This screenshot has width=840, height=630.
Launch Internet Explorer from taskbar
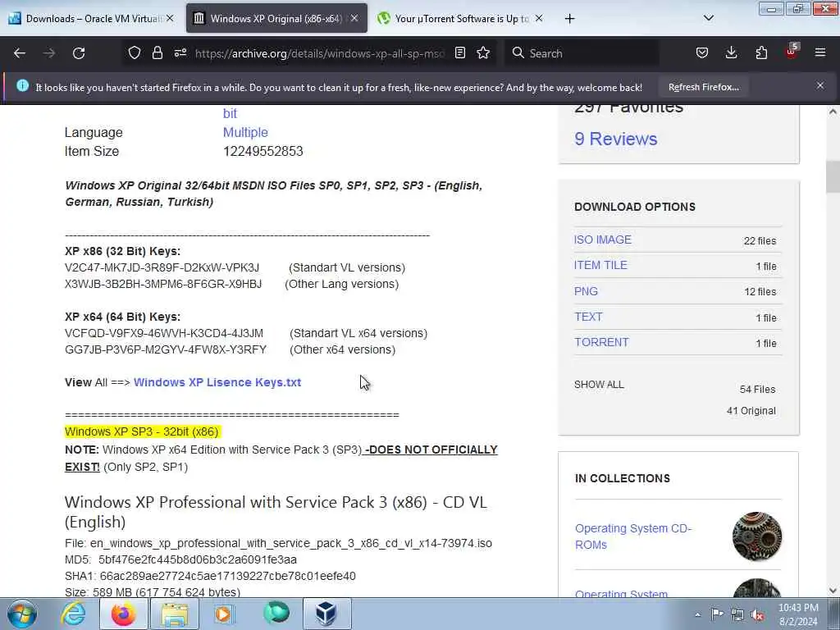click(73, 614)
